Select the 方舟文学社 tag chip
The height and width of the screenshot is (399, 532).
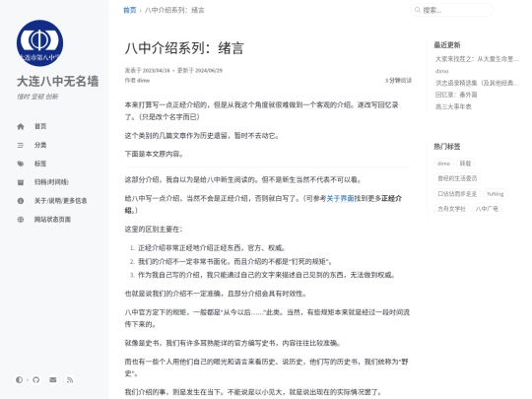point(451,209)
